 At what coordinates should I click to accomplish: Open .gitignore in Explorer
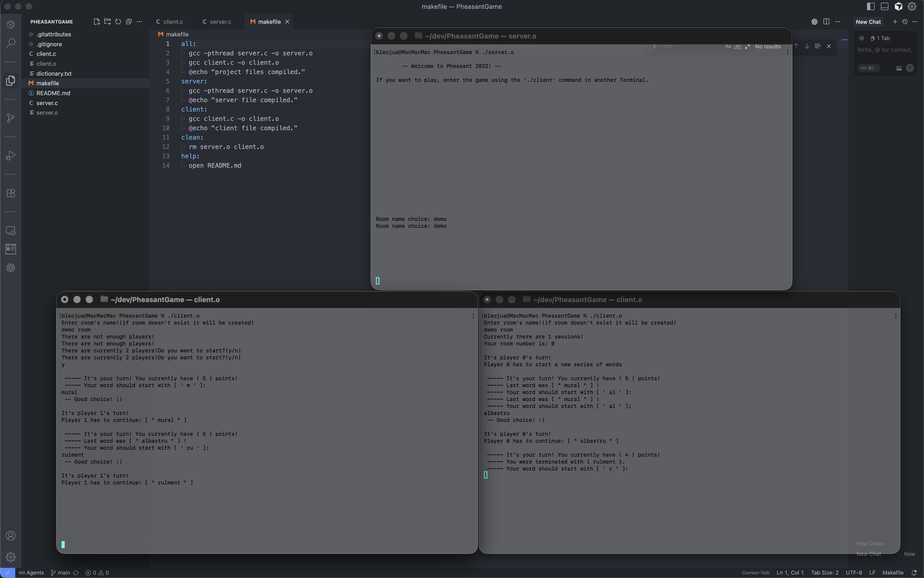coord(85,44)
